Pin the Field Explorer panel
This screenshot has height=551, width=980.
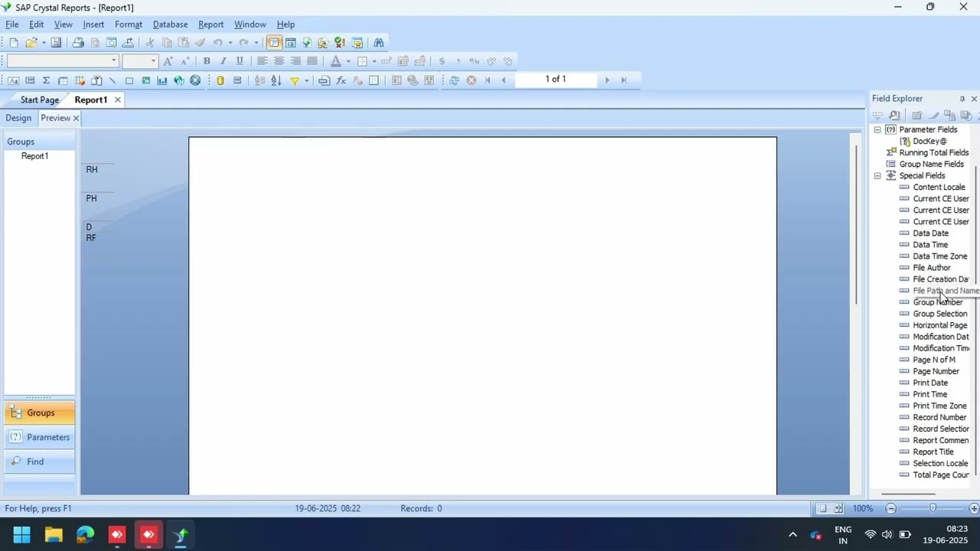962,99
